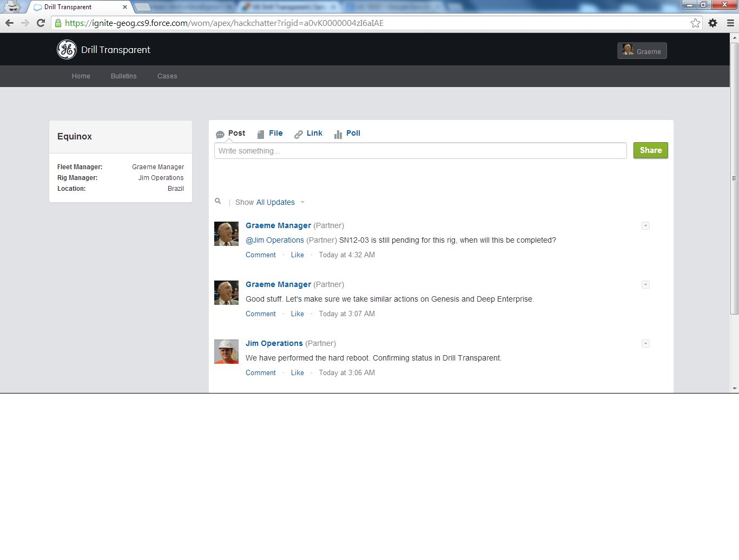
Task: Click the GE logo in the header
Action: click(67, 49)
